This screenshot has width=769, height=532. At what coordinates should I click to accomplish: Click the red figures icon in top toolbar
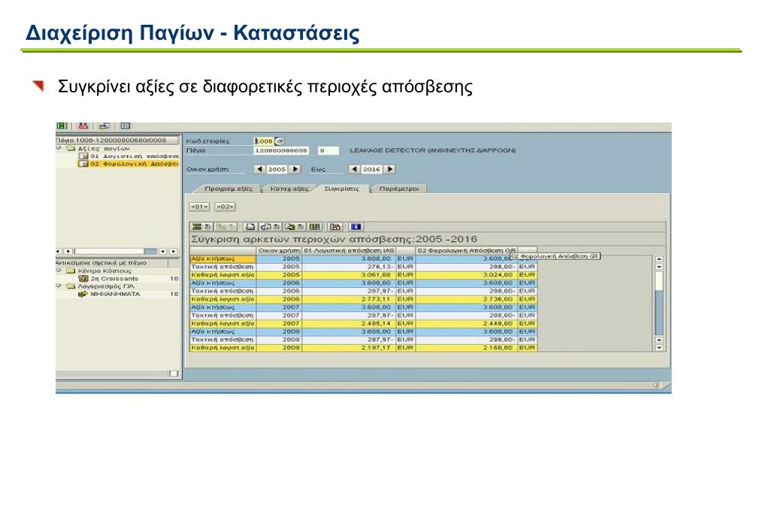coord(83,126)
